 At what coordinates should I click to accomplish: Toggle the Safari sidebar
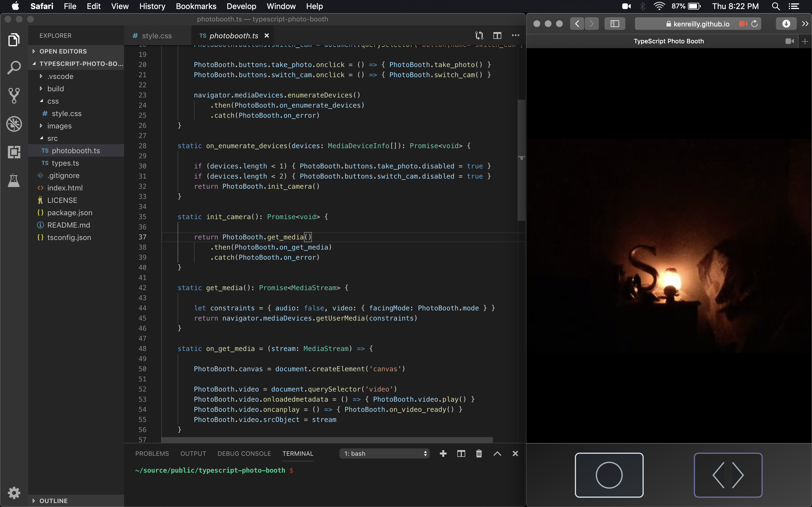(615, 23)
